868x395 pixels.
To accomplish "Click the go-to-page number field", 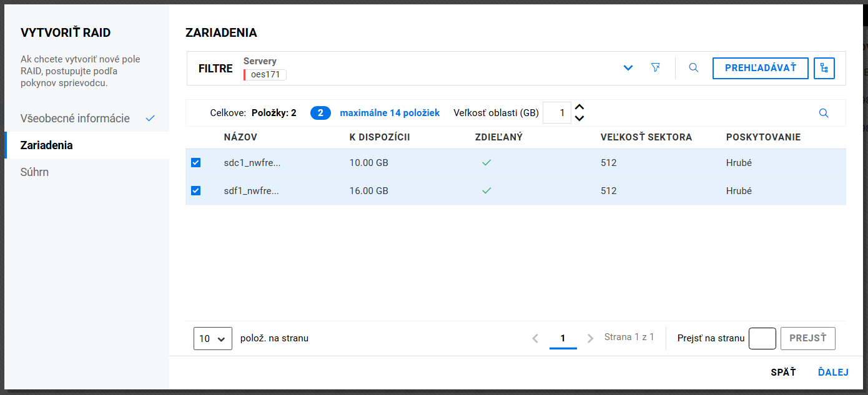I will click(x=762, y=338).
